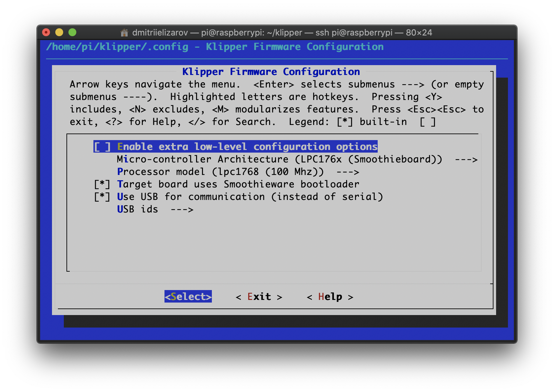Viewport: 554px width, 392px height.
Task: Click the Target board uses Smoothieware label
Action: 238,184
